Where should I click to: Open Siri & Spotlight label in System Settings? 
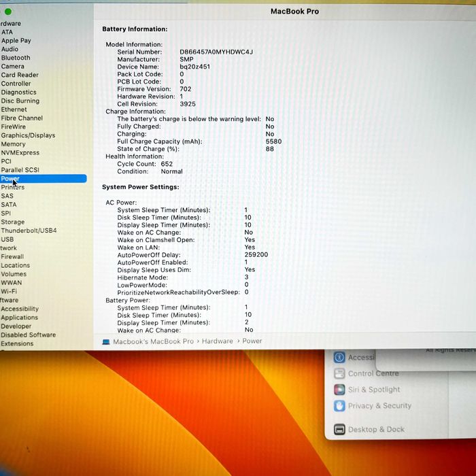tap(374, 390)
